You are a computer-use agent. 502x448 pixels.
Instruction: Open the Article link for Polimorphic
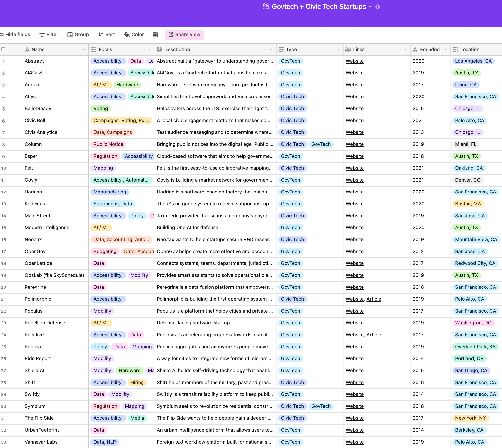pos(374,299)
